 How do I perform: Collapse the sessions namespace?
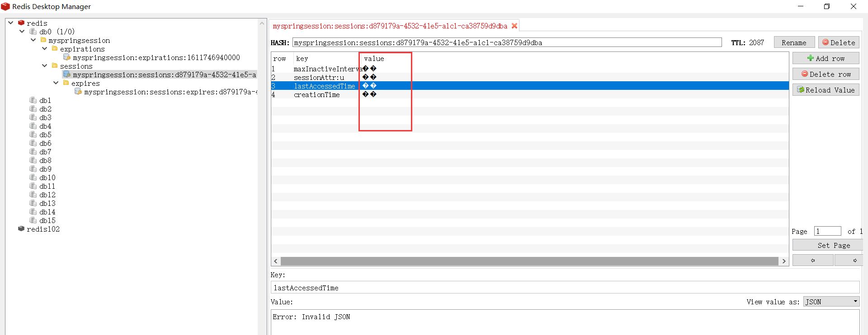point(45,65)
